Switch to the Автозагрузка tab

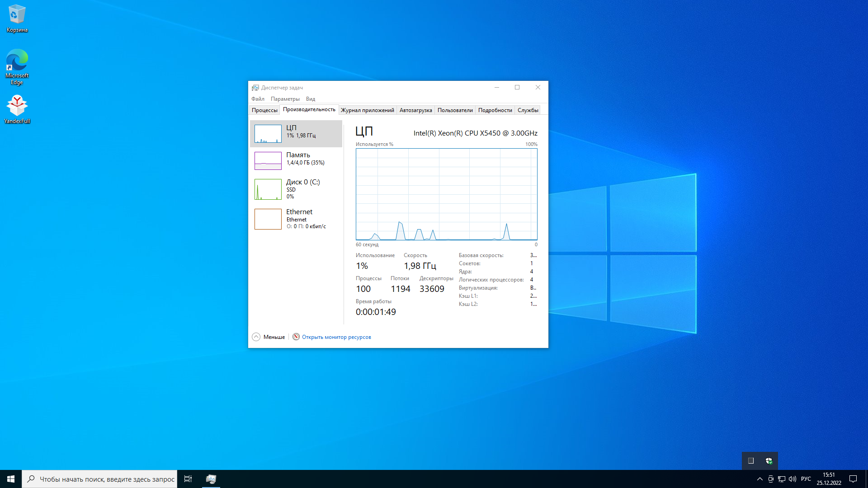point(415,110)
